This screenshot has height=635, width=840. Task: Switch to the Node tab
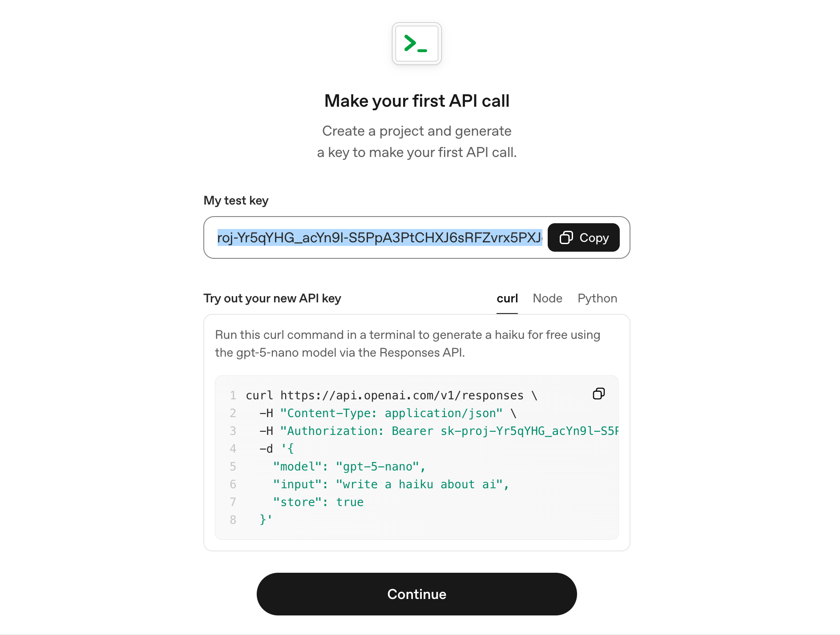pyautogui.click(x=547, y=298)
